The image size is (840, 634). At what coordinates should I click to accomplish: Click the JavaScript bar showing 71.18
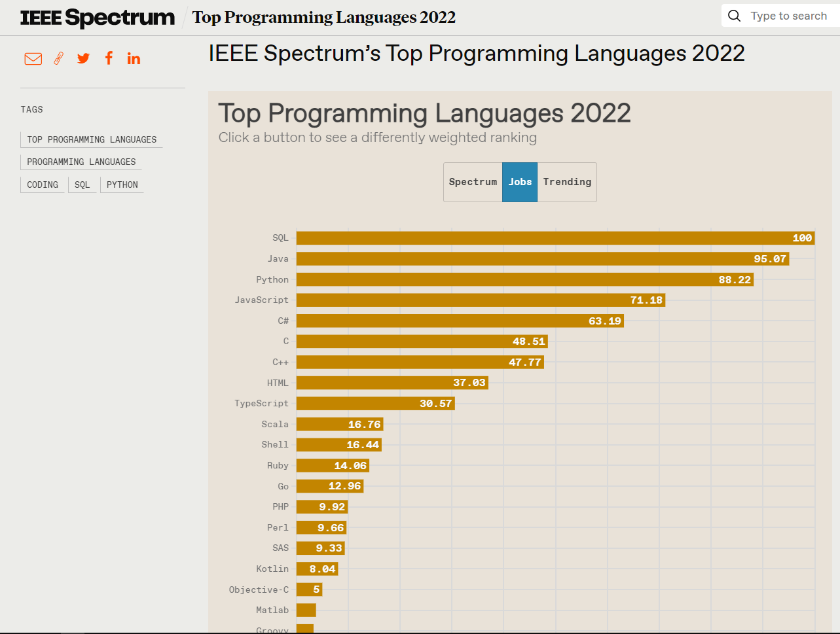pos(481,300)
